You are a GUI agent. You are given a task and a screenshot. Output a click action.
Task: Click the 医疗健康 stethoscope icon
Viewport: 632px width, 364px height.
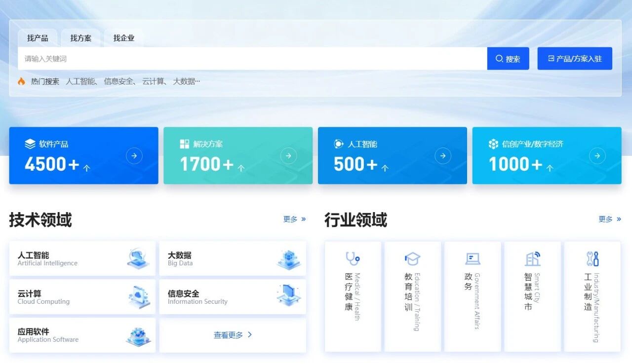353,258
